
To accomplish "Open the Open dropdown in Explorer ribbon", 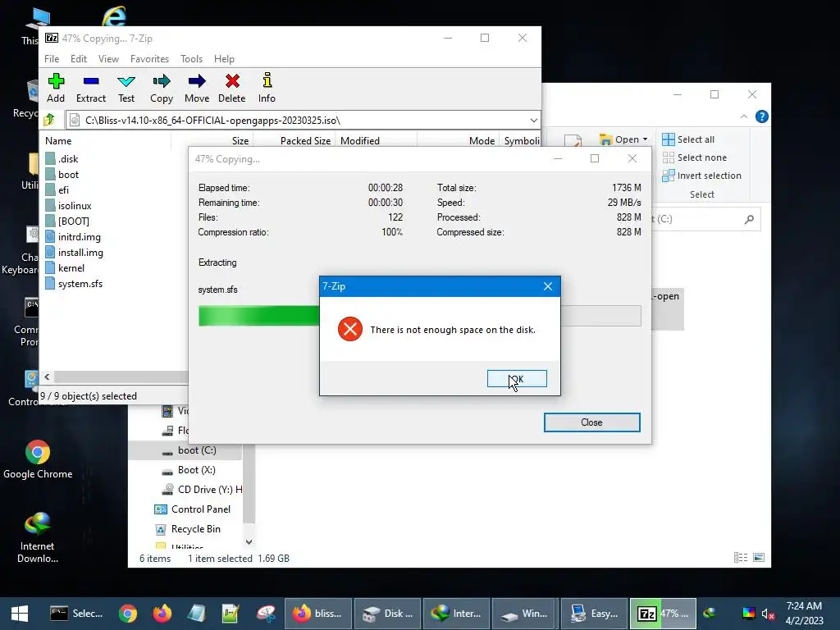I will click(x=623, y=139).
